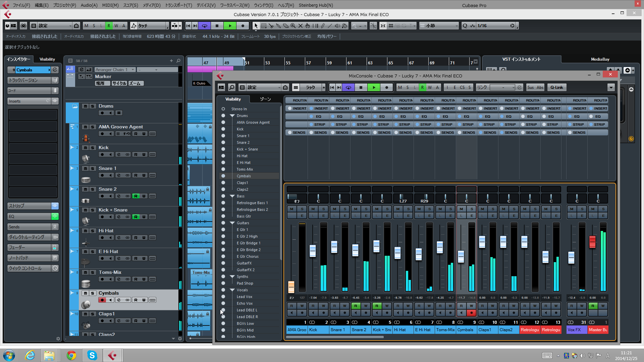This screenshot has height=362, width=644.
Task: Select the Mute X tool
Action: point(301,26)
